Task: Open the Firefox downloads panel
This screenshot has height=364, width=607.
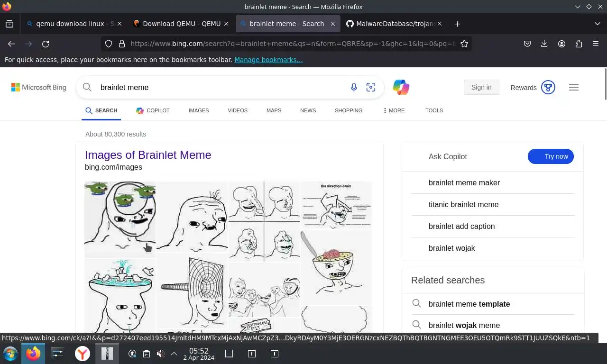Action: coord(544,44)
